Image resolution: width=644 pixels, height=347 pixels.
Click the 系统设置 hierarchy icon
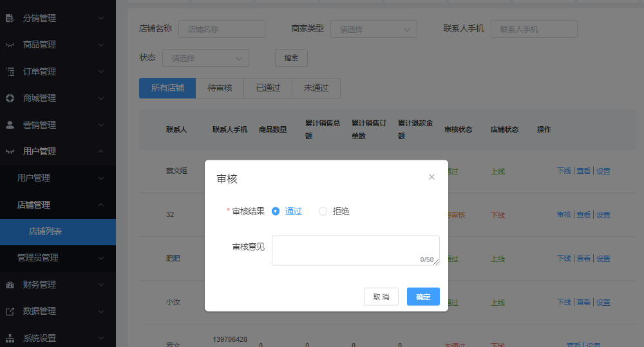[x=10, y=338]
